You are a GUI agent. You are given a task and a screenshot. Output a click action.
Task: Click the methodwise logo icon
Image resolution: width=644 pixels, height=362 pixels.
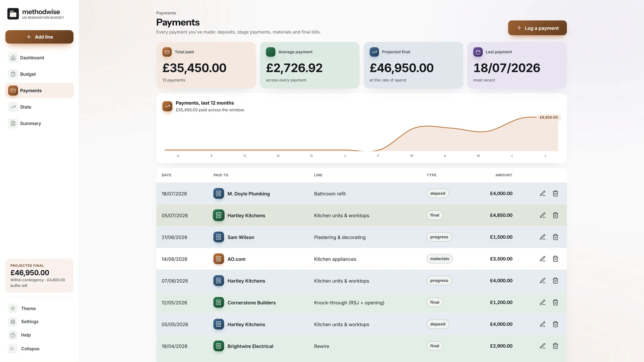click(13, 14)
